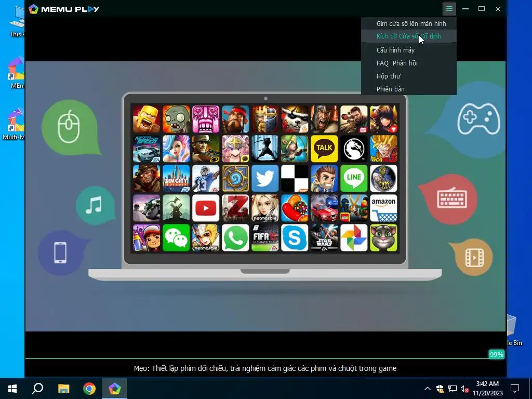Show hidden system tray icons

[428, 389]
